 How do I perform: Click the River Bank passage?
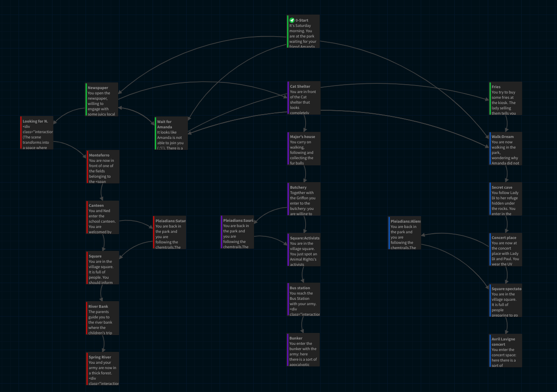tap(103, 318)
